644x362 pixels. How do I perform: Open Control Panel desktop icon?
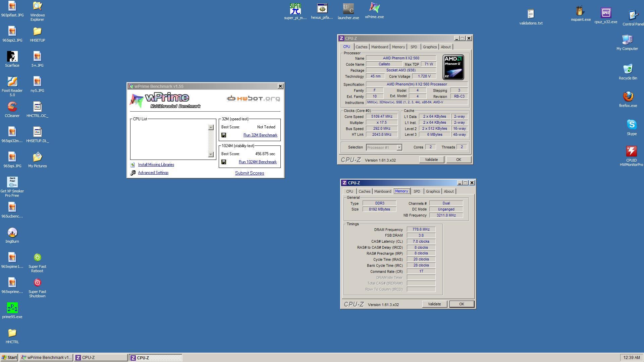pyautogui.click(x=633, y=18)
